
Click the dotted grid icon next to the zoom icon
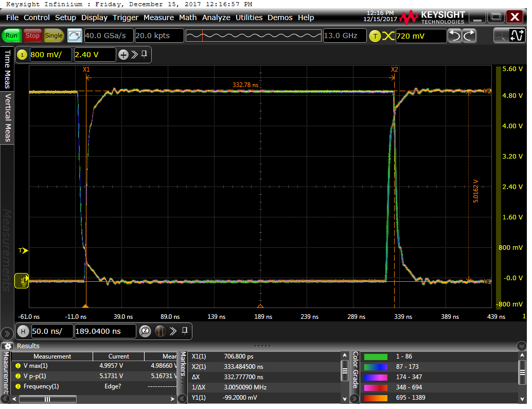160,331
